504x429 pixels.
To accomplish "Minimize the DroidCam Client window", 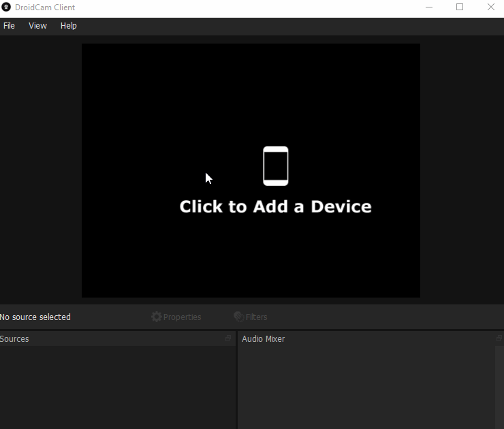I will point(428,7).
